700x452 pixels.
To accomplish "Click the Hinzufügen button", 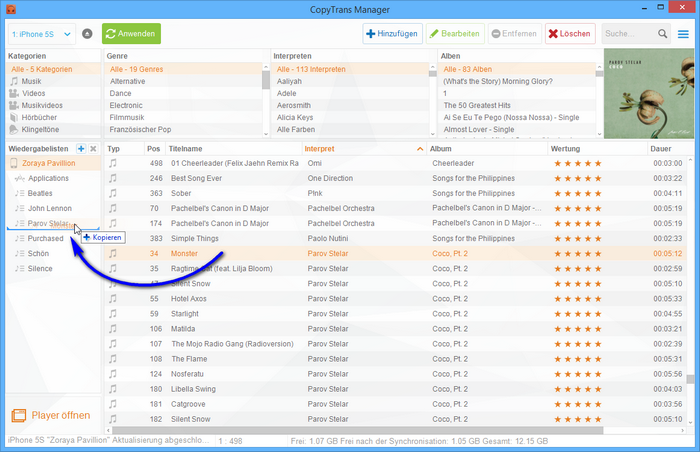I will pos(392,34).
